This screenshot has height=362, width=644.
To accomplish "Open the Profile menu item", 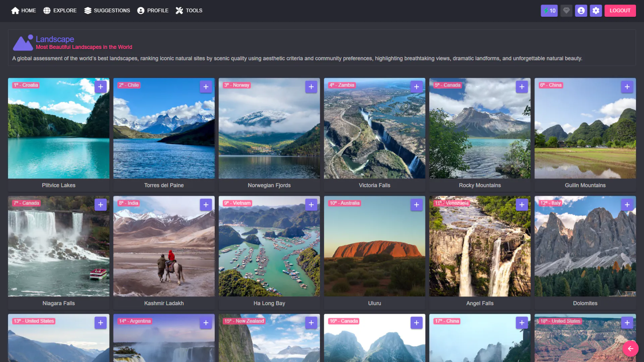I will (153, 11).
